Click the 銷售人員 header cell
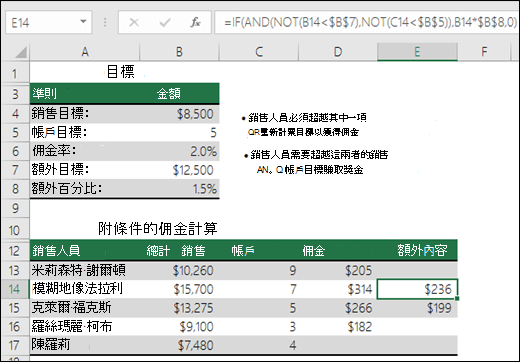 tap(85, 250)
